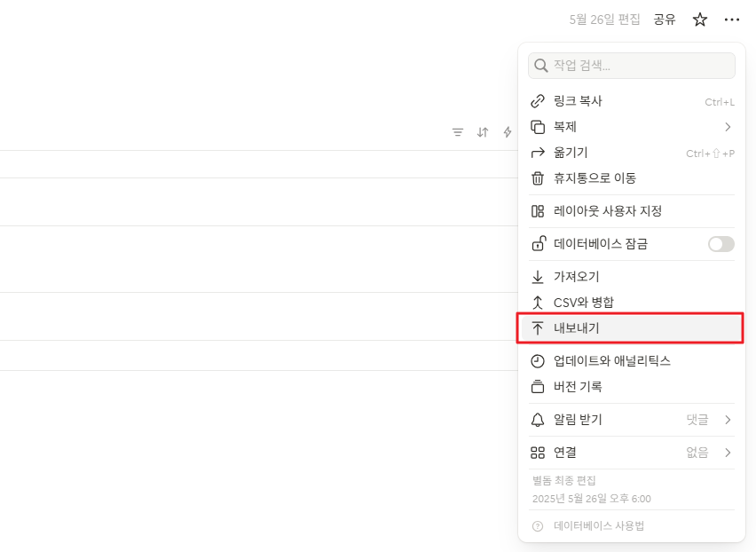Viewport: 756px width, 552px height.
Task: Open the database filter icon
Action: [x=457, y=131]
